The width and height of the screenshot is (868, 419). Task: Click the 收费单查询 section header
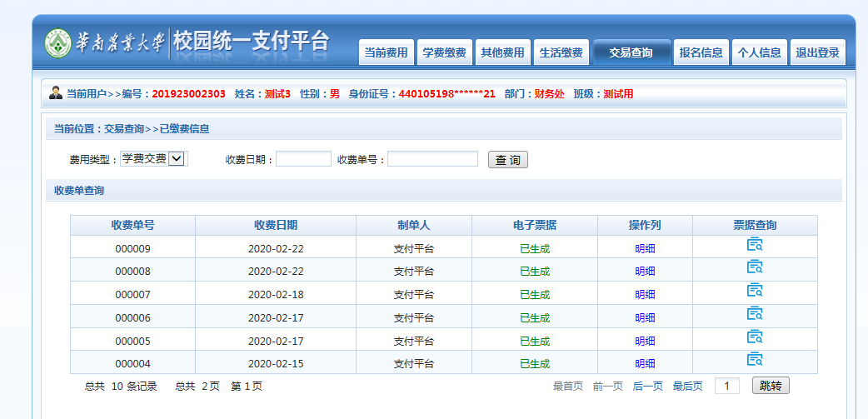coord(443,191)
